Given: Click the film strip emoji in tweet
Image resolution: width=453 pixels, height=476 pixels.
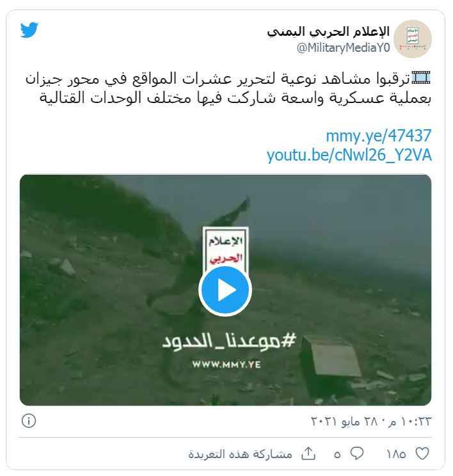Looking at the screenshot, I should tap(421, 77).
